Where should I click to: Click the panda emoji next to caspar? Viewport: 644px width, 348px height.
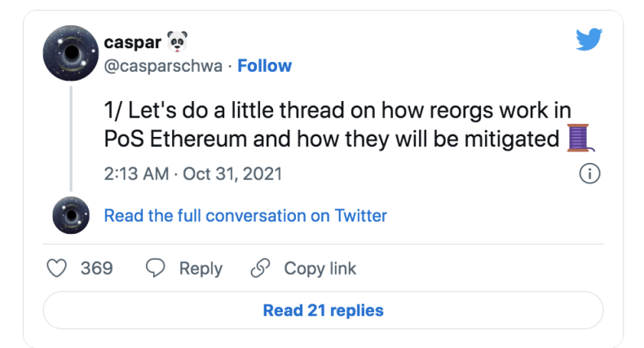(175, 40)
